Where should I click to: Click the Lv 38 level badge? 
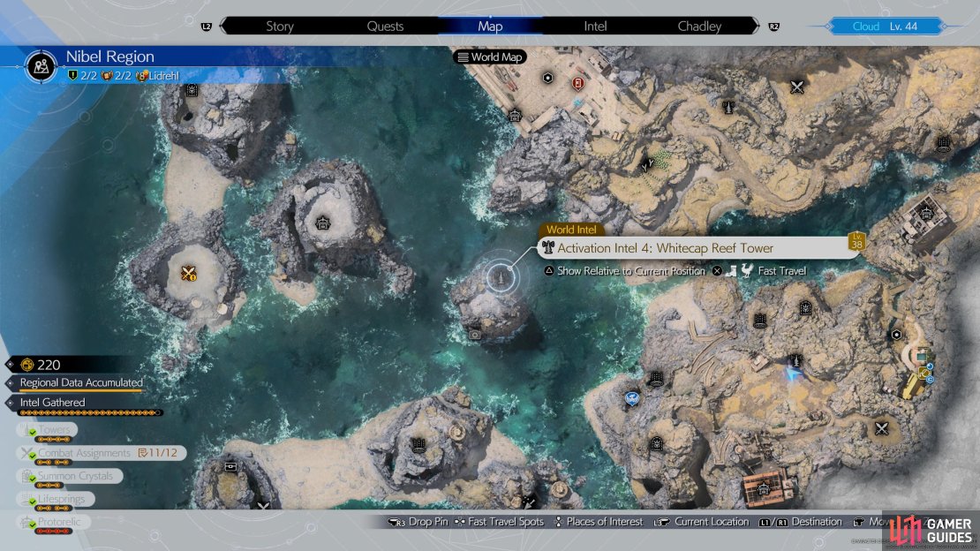click(x=856, y=241)
